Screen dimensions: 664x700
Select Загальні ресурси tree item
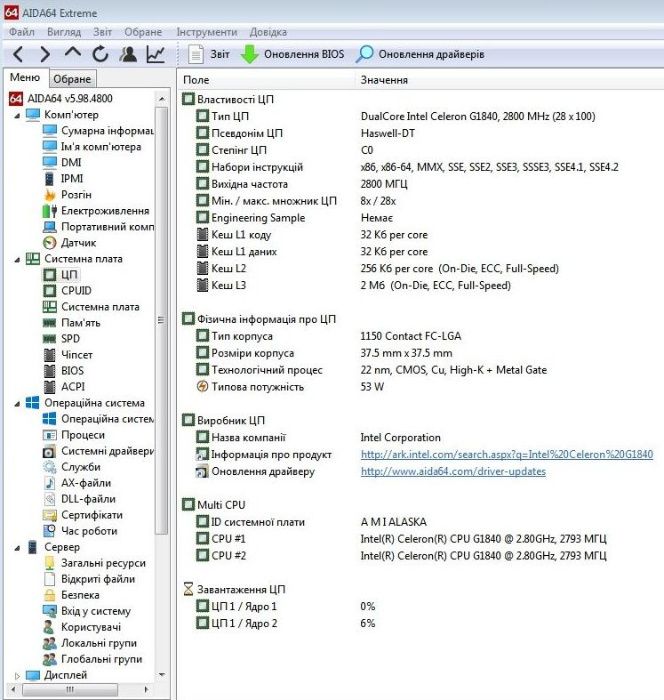pos(94,563)
